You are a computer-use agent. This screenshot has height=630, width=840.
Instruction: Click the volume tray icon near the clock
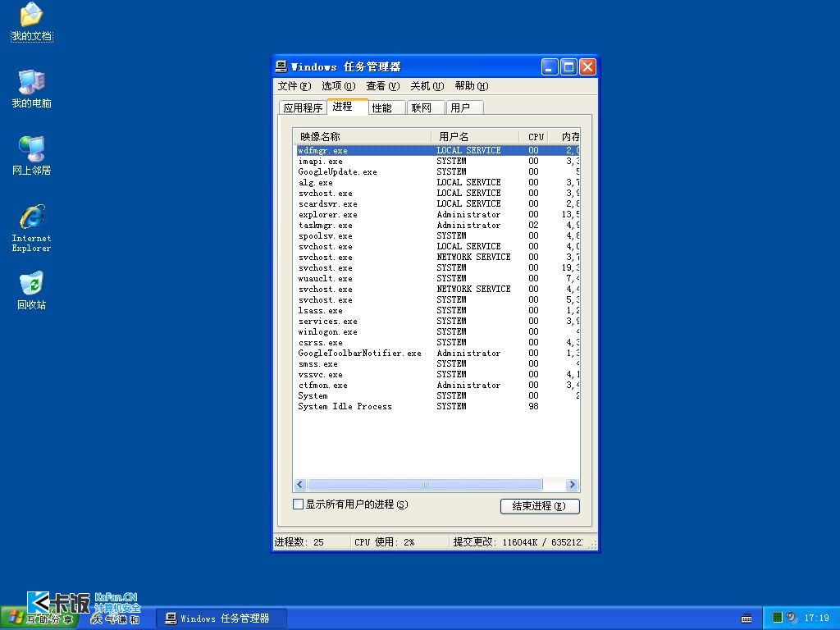coord(792,618)
